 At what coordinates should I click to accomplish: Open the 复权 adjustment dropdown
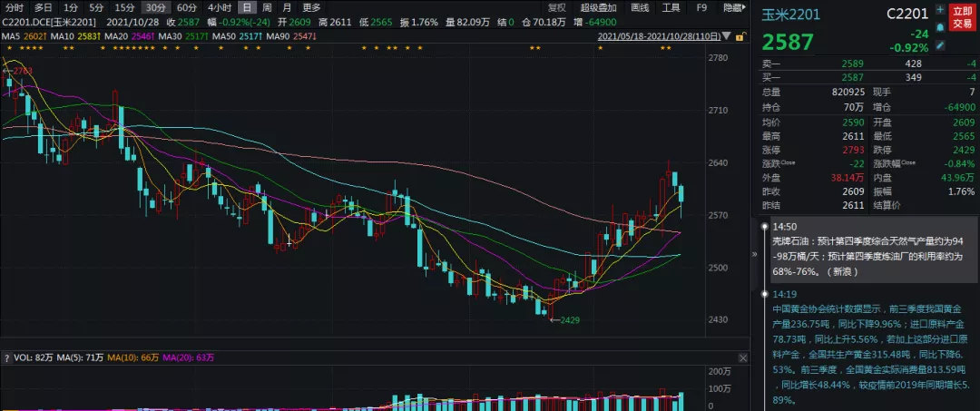[556, 8]
